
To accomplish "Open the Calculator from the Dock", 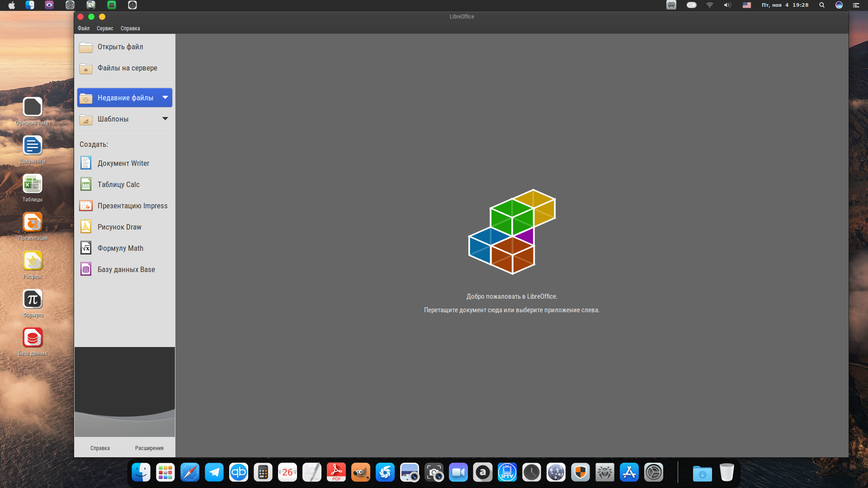I will click(x=263, y=472).
